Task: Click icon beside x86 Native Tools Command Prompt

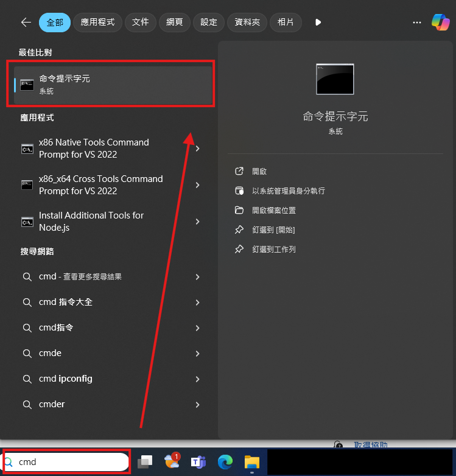Action: pyautogui.click(x=27, y=149)
